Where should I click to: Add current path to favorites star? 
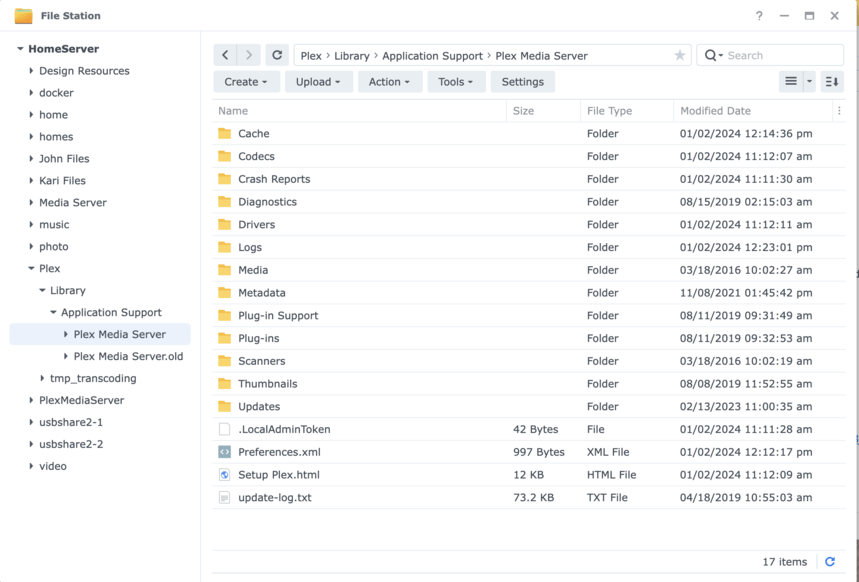(679, 55)
